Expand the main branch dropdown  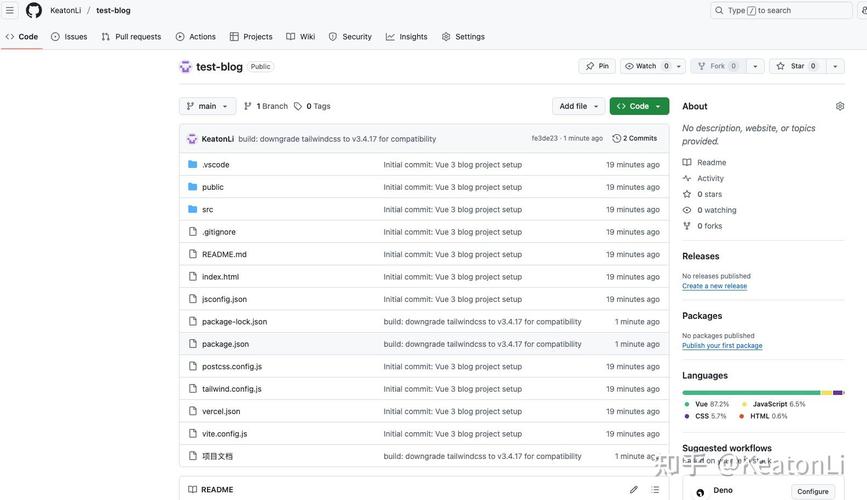[x=208, y=106]
